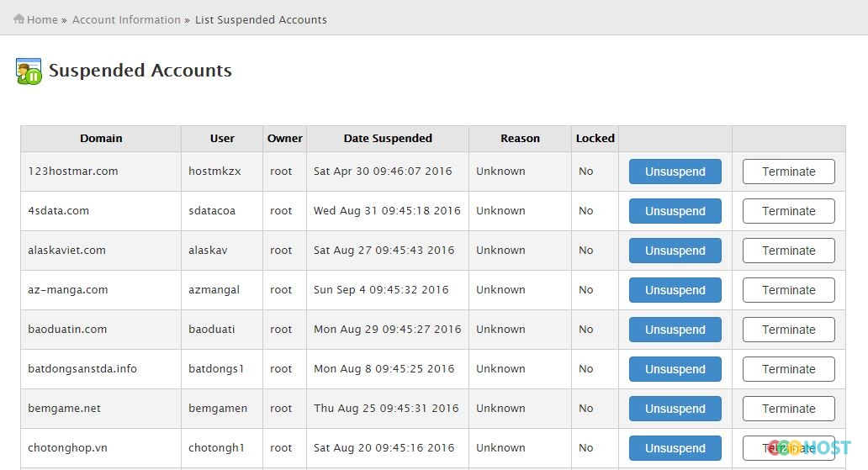868x470 pixels.
Task: Terminate the alaskaviet.com account
Action: (x=788, y=251)
